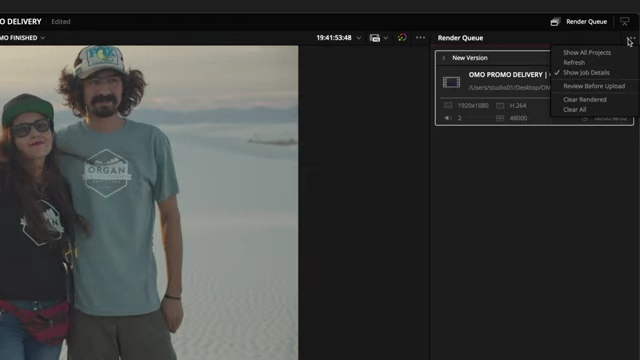Click the codec icon beside H.264
Image resolution: width=640 pixels, height=360 pixels.
click(x=500, y=105)
